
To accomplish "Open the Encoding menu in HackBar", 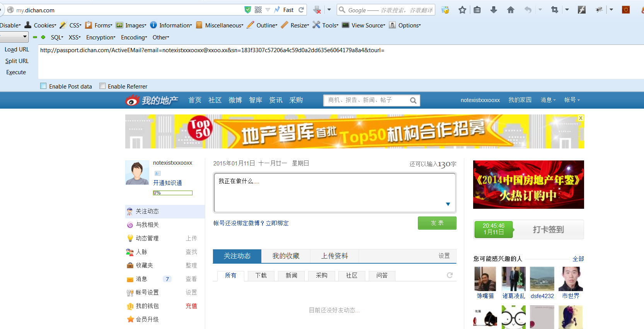I will (x=134, y=37).
